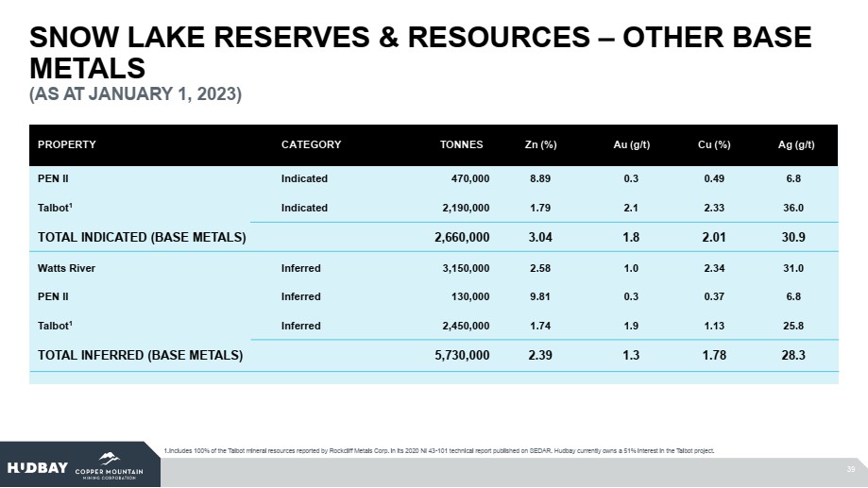Viewport: 868px width, 488px height.
Task: Select the 9.81 zinc grade value
Action: tap(540, 296)
